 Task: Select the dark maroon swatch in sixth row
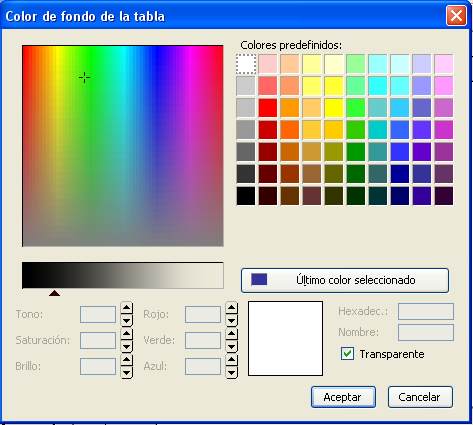[268, 174]
